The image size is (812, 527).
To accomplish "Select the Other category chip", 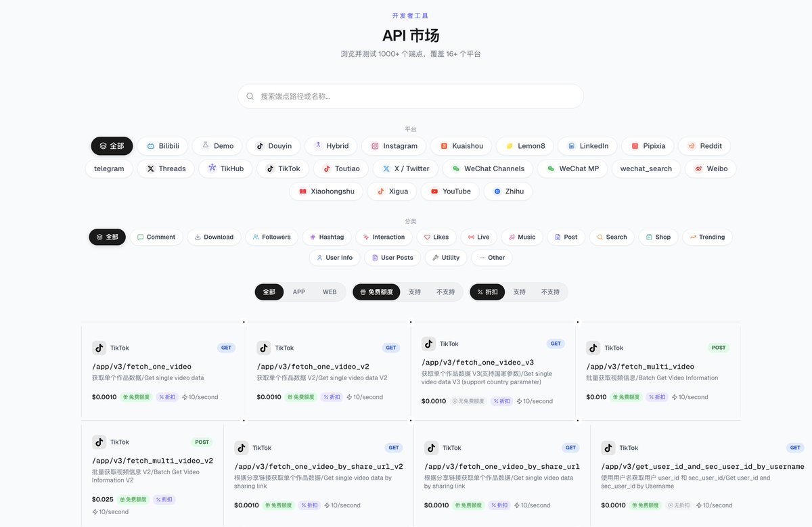I will click(x=492, y=257).
